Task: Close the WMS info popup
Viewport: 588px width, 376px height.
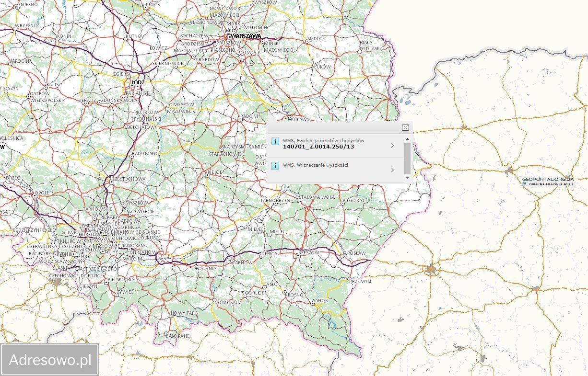Action: tap(405, 127)
